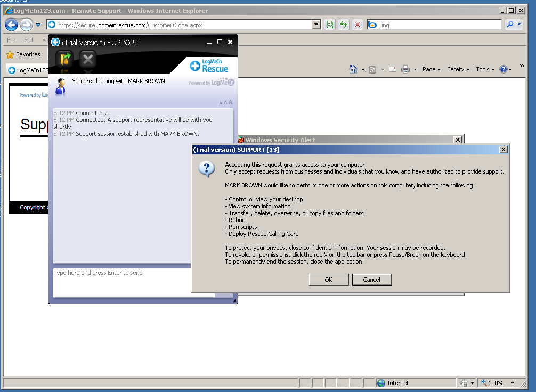Click OK to accept the access request
Viewport: 536px width, 392px height.
(x=329, y=280)
